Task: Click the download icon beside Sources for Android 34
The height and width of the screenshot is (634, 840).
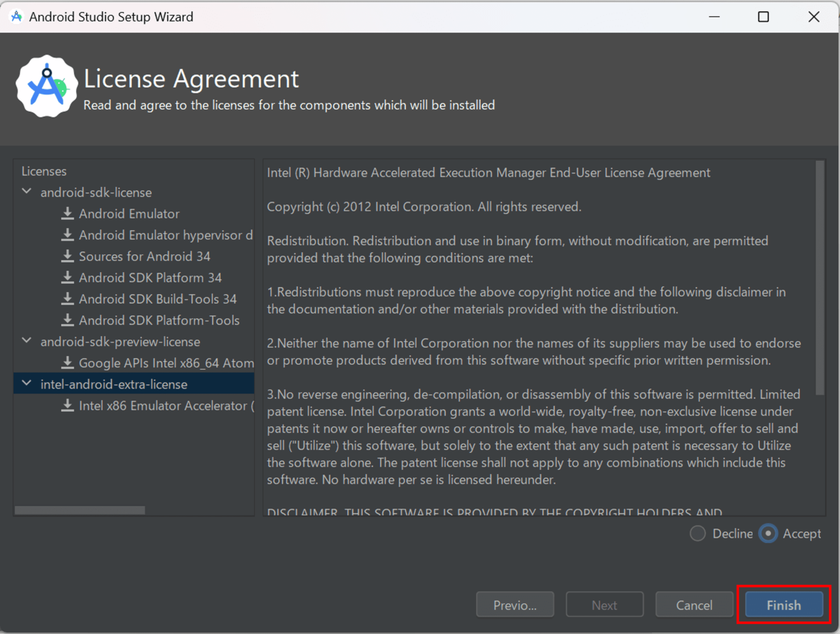Action: (68, 256)
